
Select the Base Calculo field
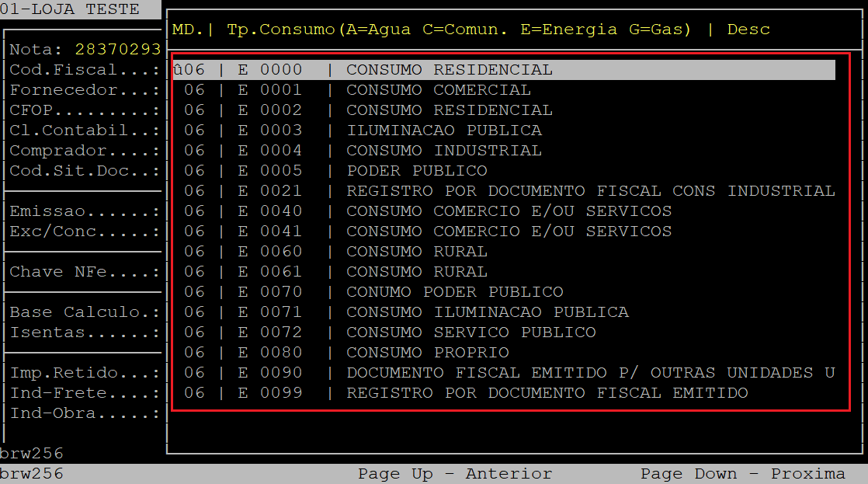point(84,312)
